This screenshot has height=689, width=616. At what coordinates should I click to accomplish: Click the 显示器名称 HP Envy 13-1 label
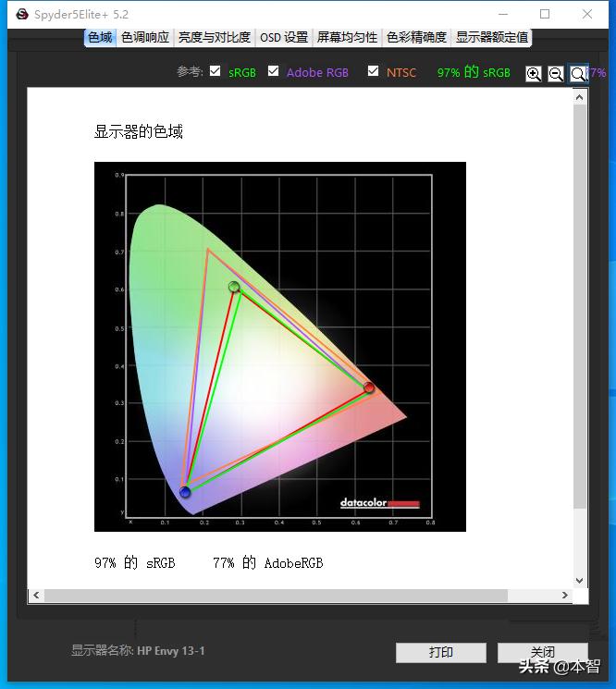pyautogui.click(x=138, y=651)
